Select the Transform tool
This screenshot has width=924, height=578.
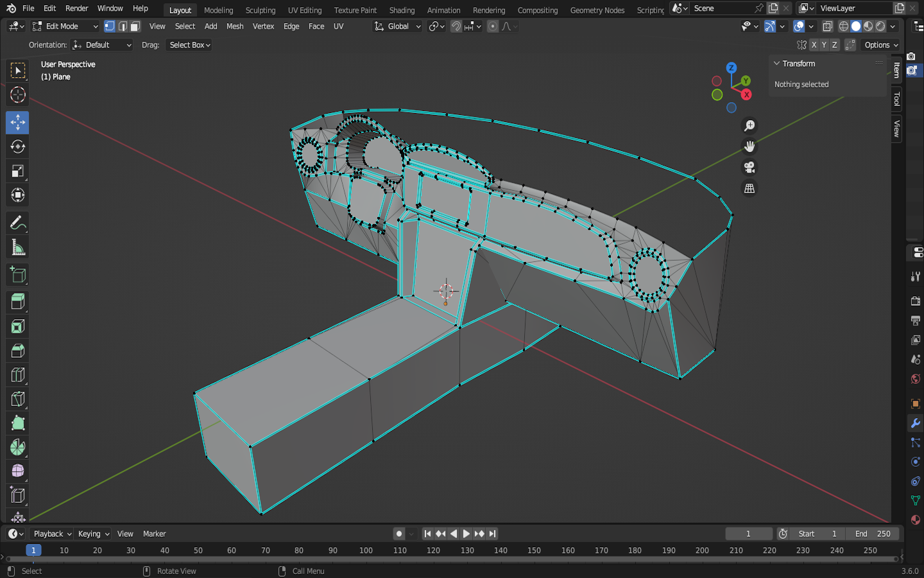click(17, 195)
